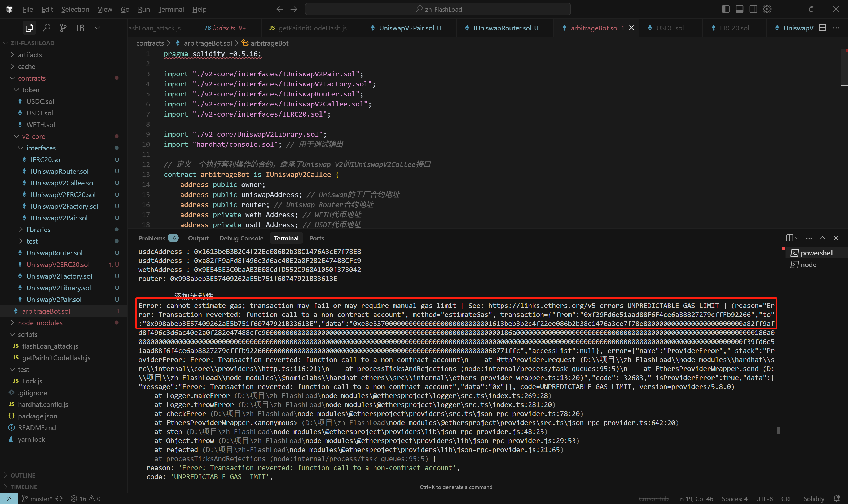The width and height of the screenshot is (848, 504).
Task: Split the terminal with the split icon
Action: (x=789, y=238)
